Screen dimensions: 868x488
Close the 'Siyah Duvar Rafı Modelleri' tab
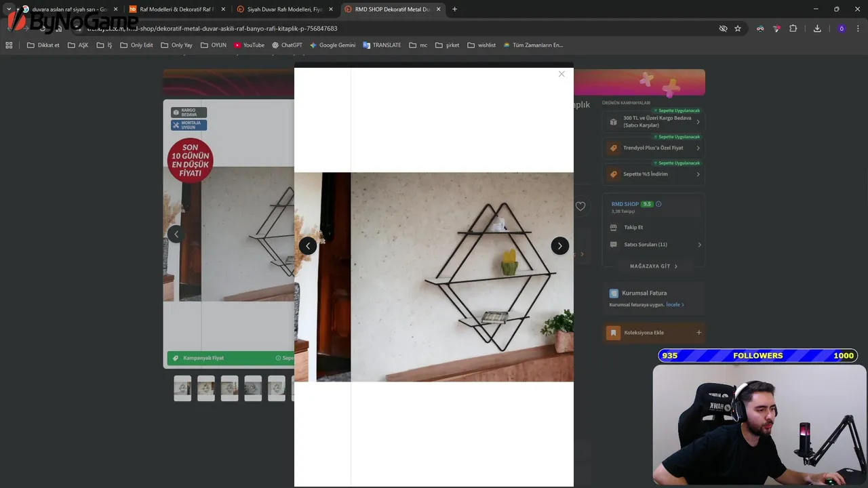331,9
